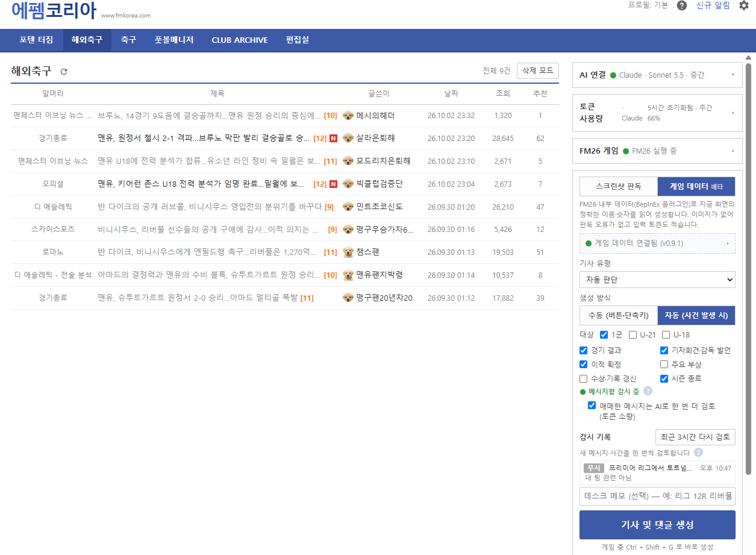Click help icon beside 새 메시지·사건 note
This screenshot has width=756, height=555.
pos(698,453)
